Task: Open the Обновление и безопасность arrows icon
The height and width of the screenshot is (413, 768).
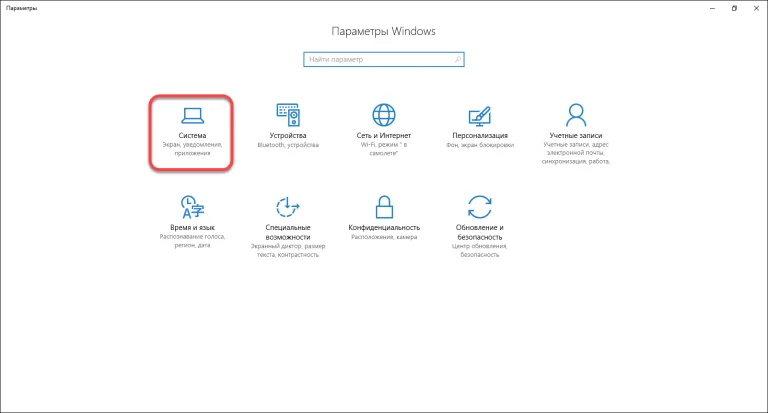Action: click(x=480, y=207)
